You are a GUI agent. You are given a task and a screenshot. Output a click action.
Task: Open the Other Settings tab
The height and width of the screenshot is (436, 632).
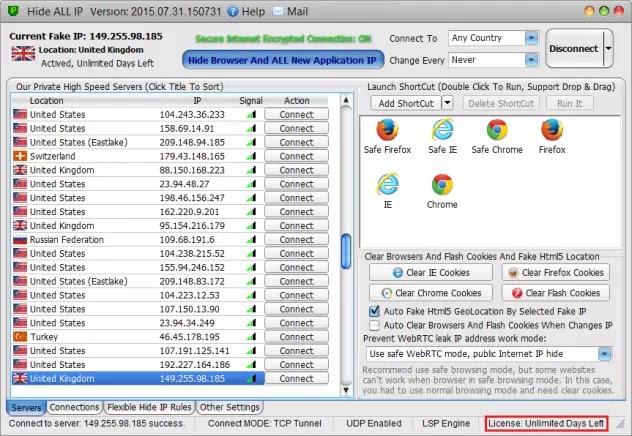[x=230, y=407]
